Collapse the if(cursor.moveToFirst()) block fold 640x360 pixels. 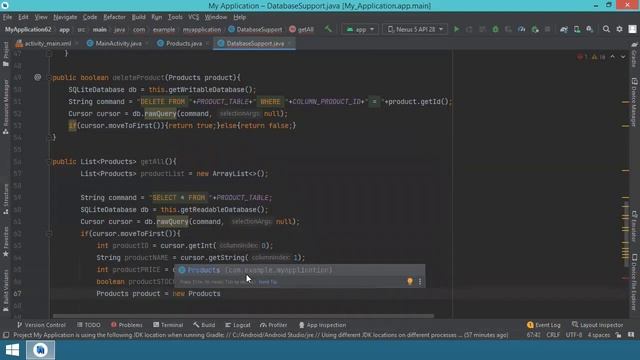coord(49,233)
